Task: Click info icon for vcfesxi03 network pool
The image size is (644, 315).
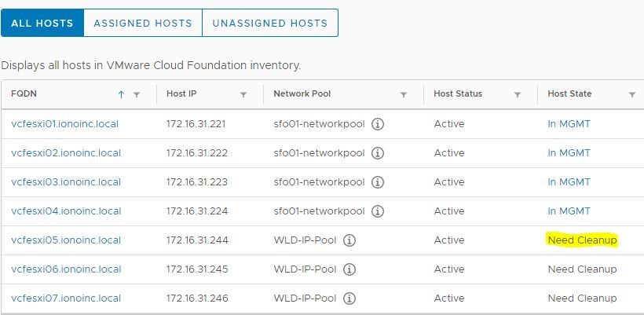Action: [378, 182]
